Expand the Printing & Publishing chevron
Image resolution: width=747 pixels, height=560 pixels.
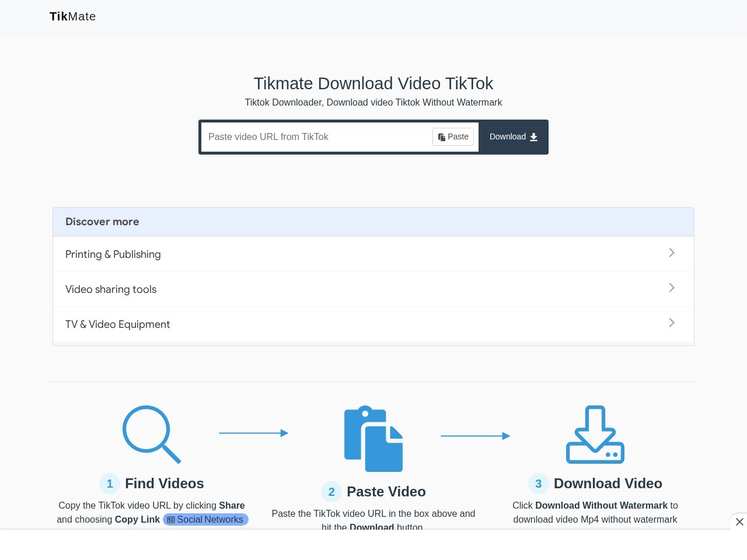point(672,253)
